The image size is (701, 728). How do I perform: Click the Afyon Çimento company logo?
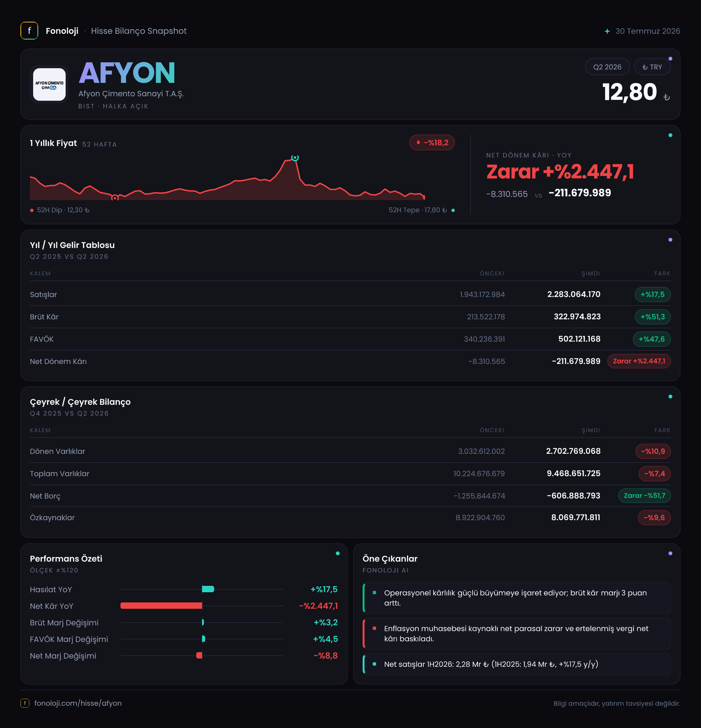pos(49,84)
